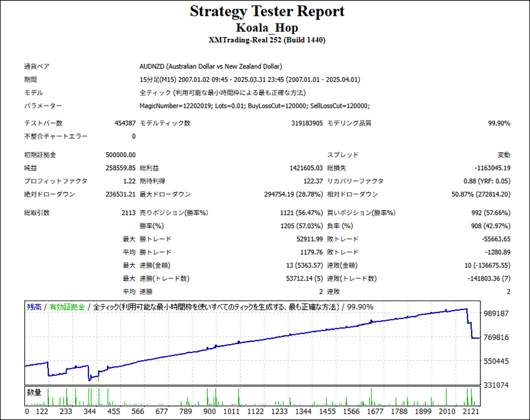Select the relative drawdown 50.87% (272814.20)

[481, 195]
